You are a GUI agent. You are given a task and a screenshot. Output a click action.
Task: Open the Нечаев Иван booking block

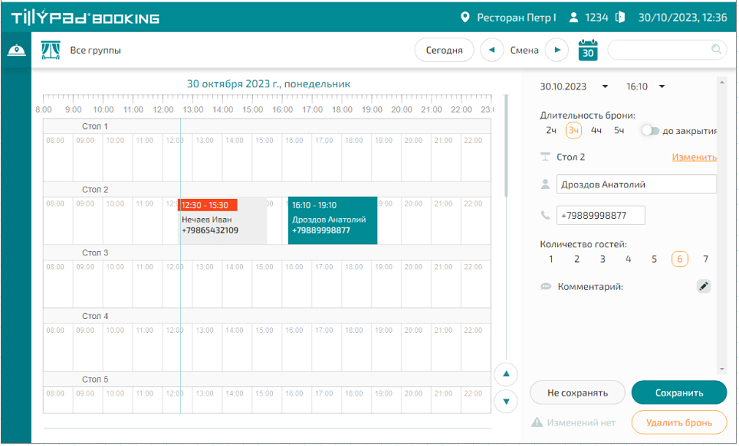pos(222,224)
